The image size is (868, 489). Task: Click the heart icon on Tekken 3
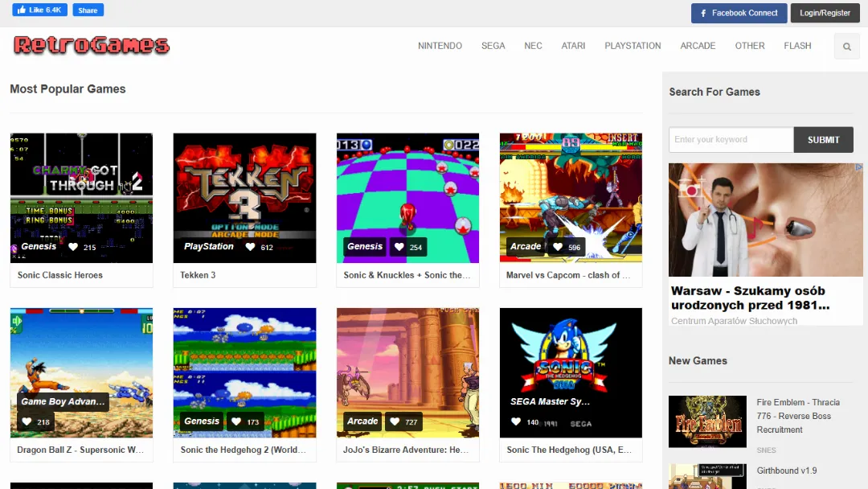pos(250,247)
